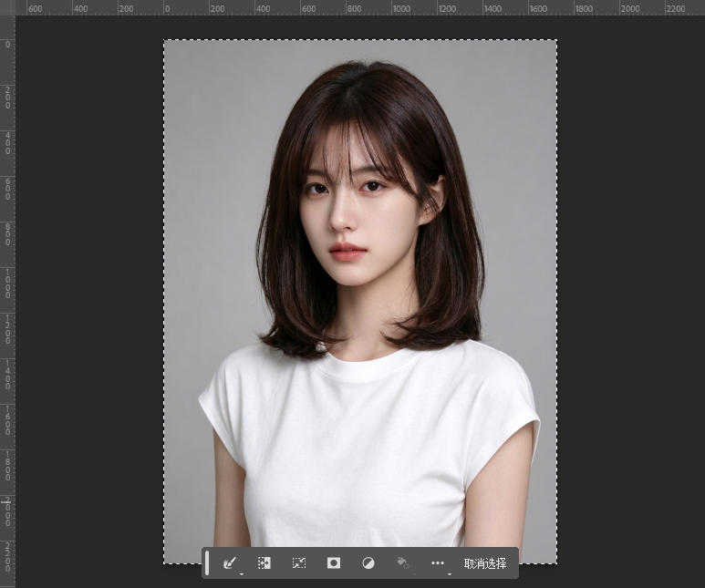Create mask from selection icon
705x588 pixels.
pos(334,562)
